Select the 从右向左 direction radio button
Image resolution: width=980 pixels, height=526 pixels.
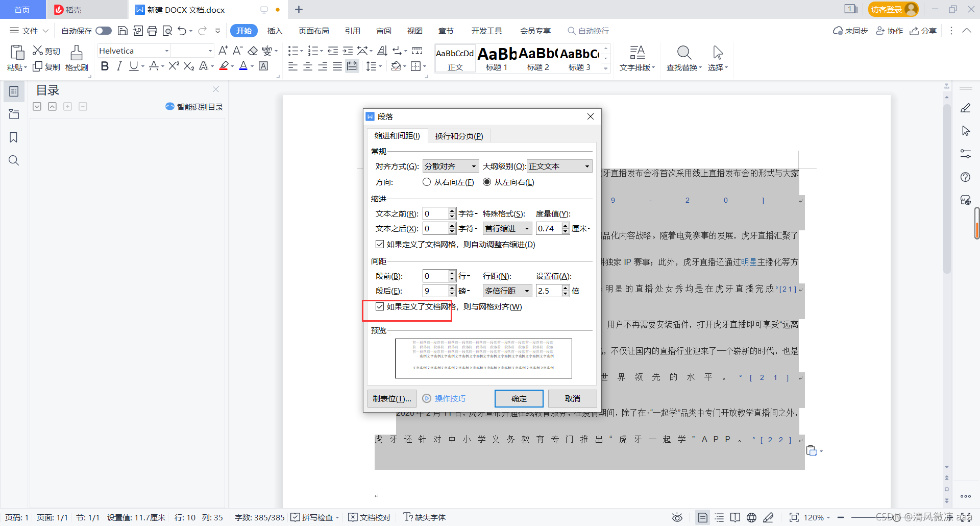point(427,182)
